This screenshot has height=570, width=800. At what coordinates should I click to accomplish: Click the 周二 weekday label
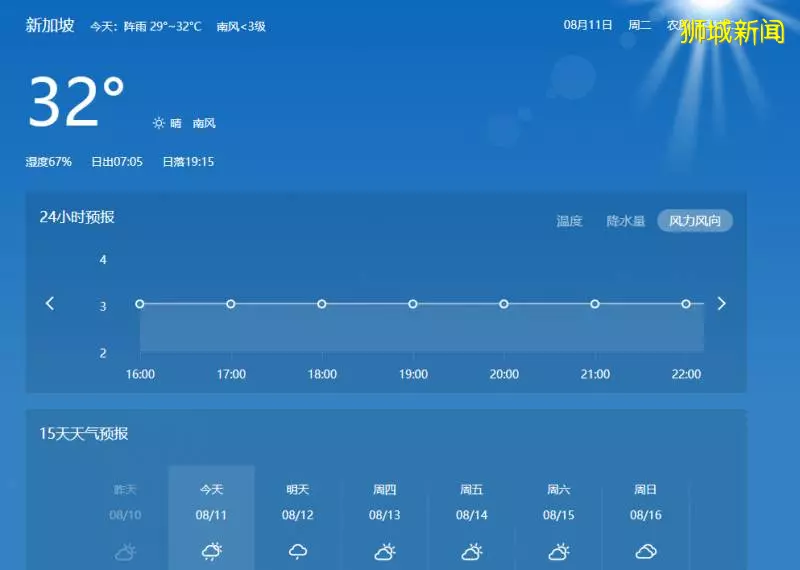pos(640,25)
